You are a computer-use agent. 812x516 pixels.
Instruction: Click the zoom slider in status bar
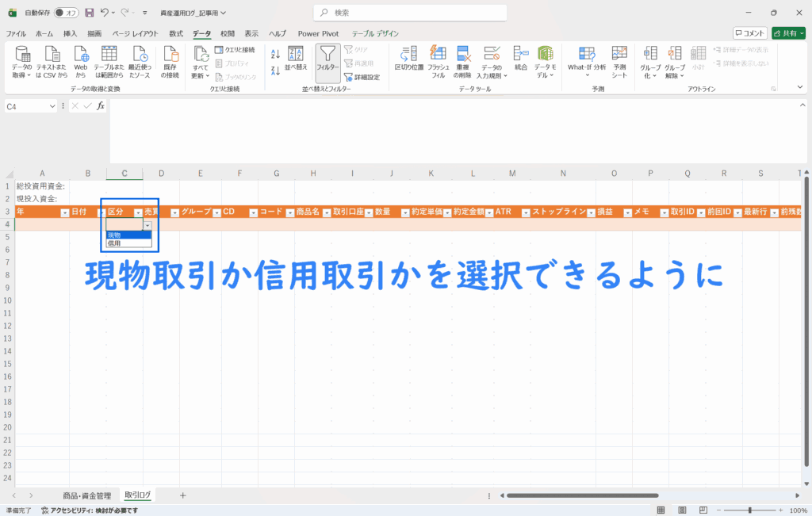point(750,510)
